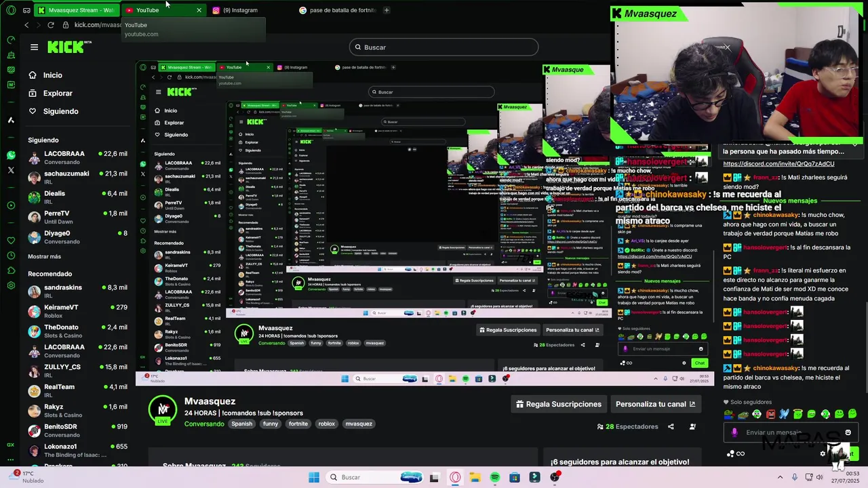Click the user icon right of share icon
868x488 pixels.
(x=692, y=426)
